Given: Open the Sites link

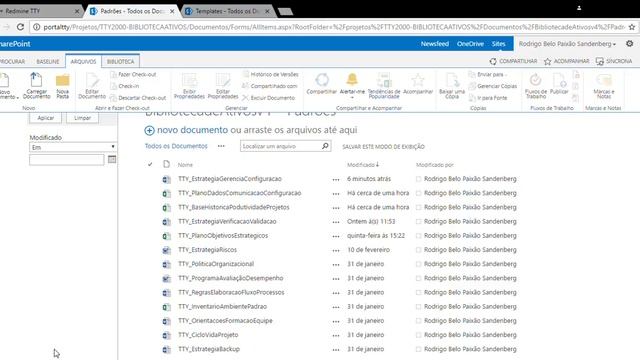Looking at the screenshot, I should (x=498, y=44).
